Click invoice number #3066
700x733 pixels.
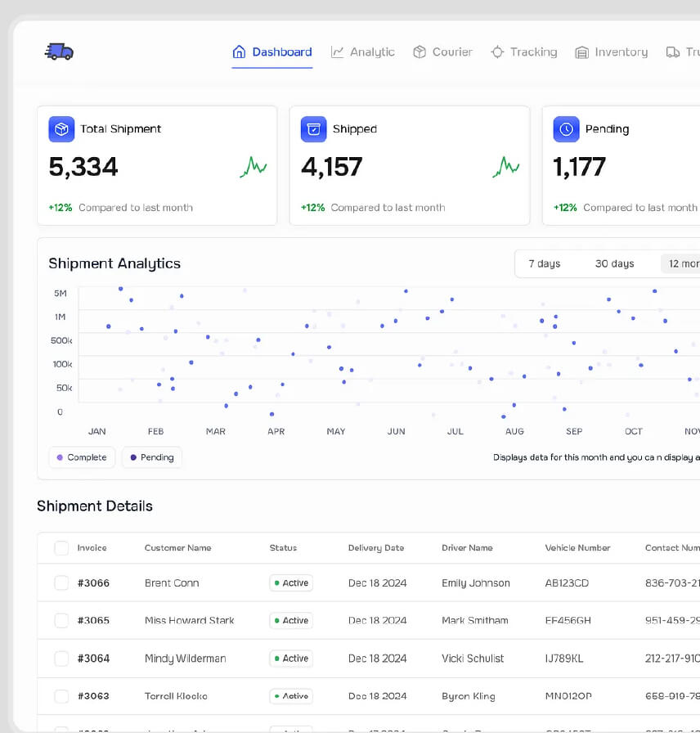click(x=93, y=583)
